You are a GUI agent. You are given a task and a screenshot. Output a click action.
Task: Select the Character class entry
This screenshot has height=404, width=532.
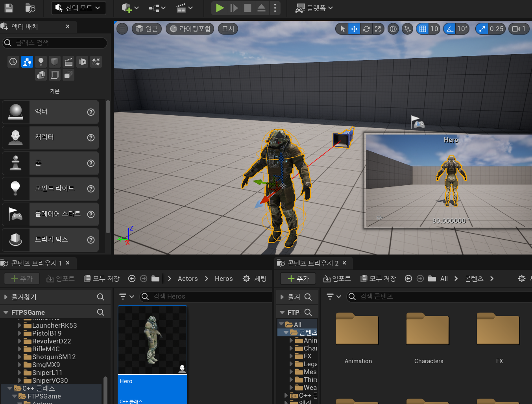[x=50, y=137]
